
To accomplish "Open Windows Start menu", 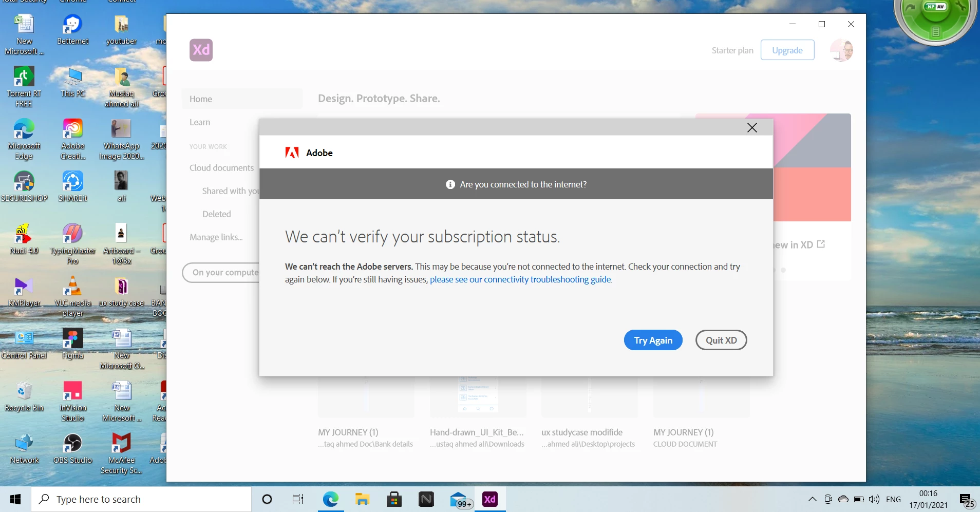I will pos(15,499).
